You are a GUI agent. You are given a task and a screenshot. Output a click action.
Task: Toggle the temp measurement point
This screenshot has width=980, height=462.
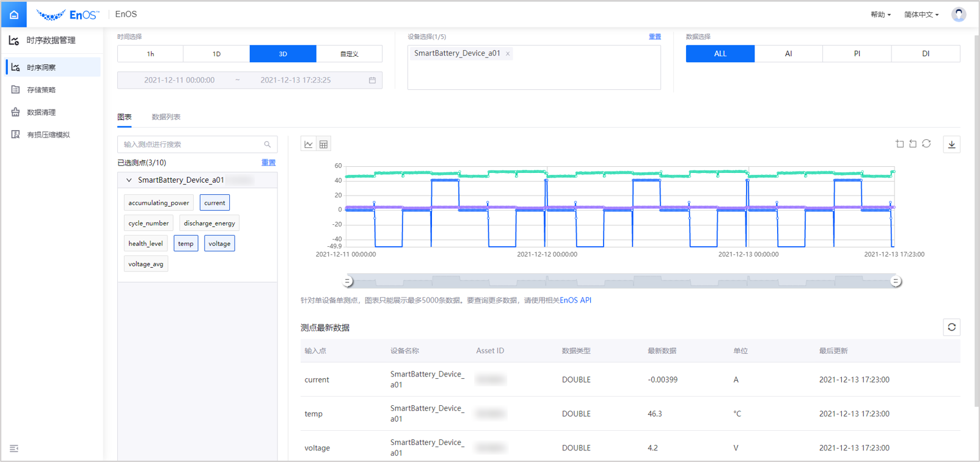click(186, 244)
